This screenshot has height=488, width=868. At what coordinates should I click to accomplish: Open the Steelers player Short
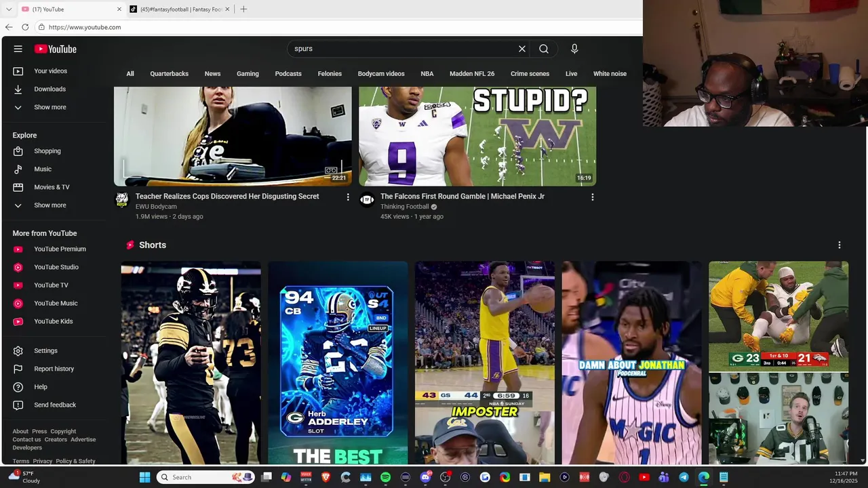click(x=191, y=363)
